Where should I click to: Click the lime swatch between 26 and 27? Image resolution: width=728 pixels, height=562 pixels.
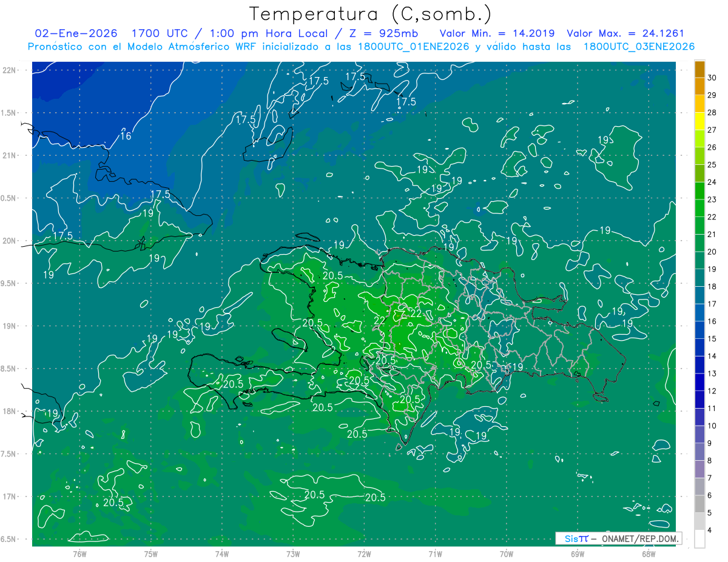(699, 139)
